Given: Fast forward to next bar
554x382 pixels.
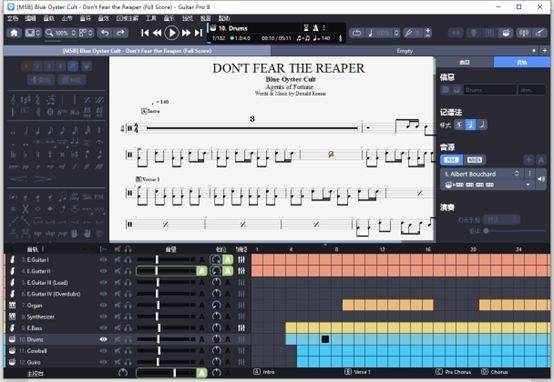Looking at the screenshot, I should [186, 33].
